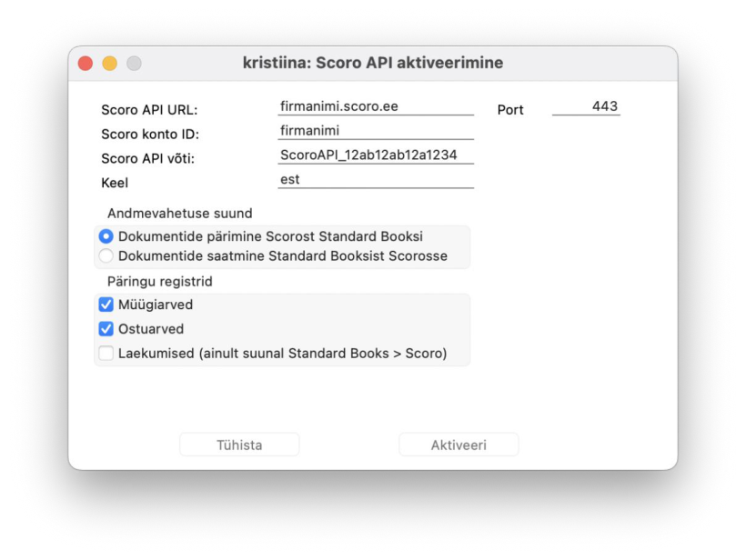Uncheck the Ostuarved checkbox
Screen dimensions: 746x560
[106, 328]
